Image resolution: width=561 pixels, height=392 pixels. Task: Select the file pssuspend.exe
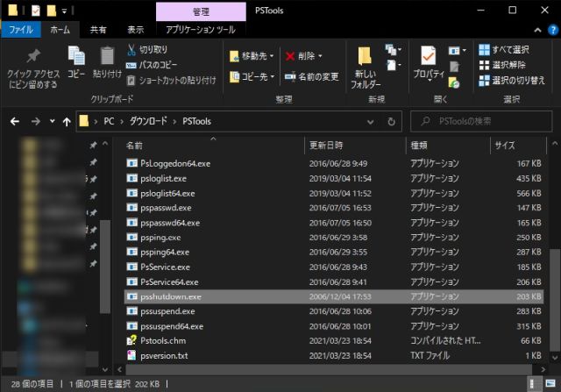333,311
